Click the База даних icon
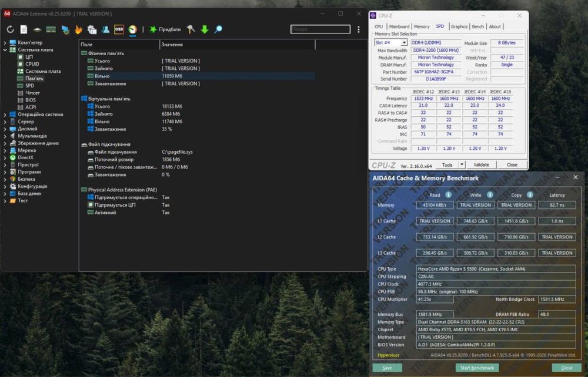 (13, 194)
